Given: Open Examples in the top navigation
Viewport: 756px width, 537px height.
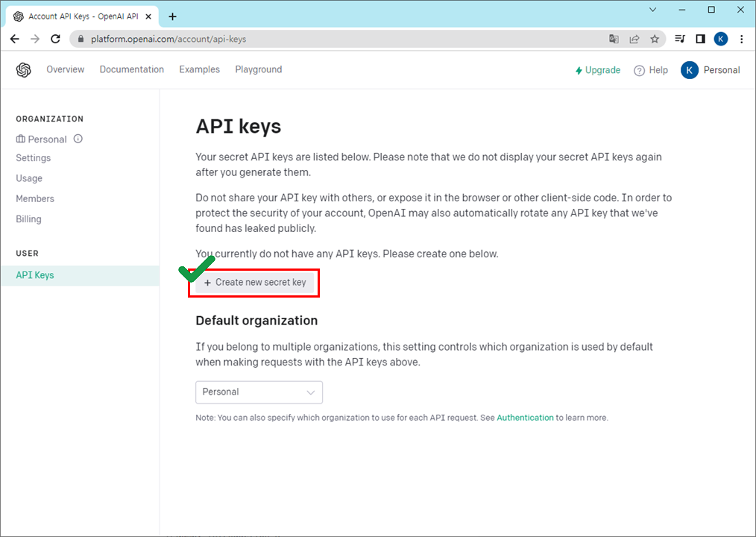Looking at the screenshot, I should (200, 69).
